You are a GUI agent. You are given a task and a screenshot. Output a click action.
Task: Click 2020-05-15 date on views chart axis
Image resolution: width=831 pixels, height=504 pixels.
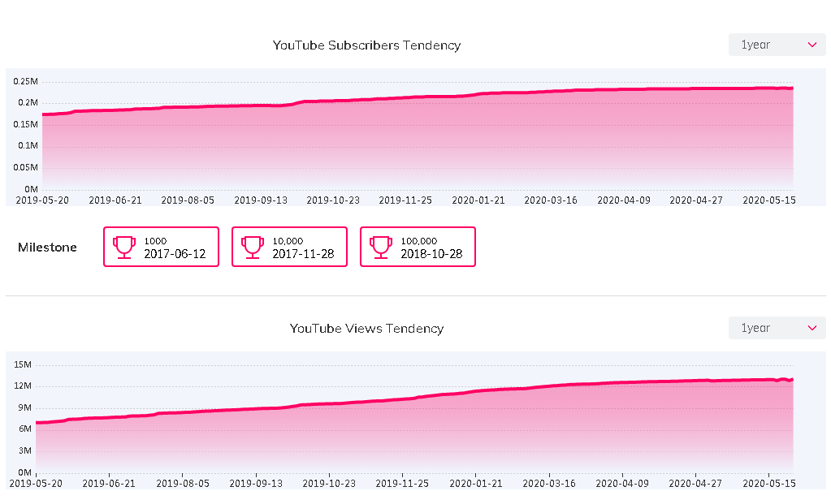coord(769,483)
